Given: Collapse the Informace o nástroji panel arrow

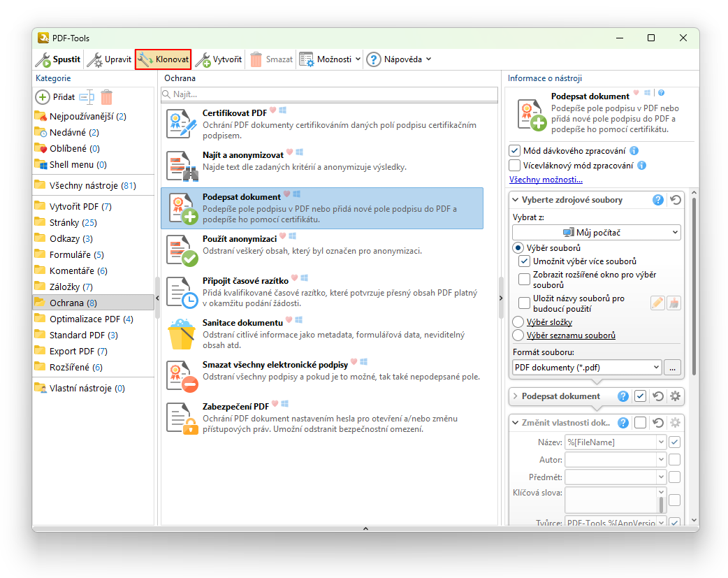Looking at the screenshot, I should (x=501, y=298).
